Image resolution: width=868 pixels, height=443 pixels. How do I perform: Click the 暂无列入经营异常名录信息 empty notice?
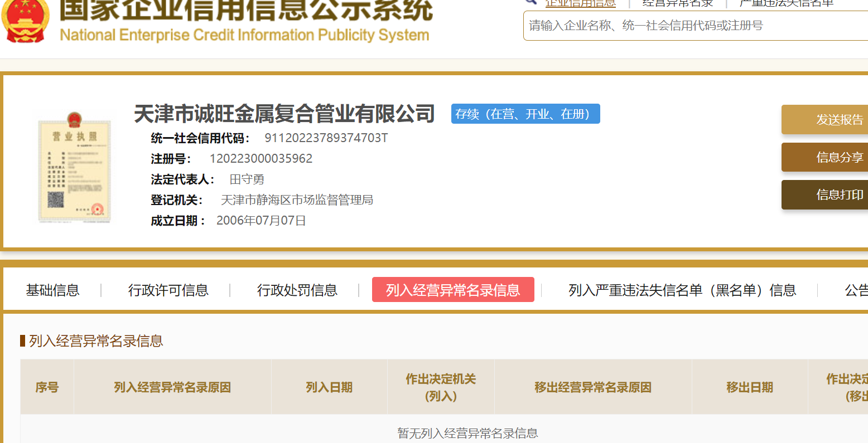tap(467, 433)
